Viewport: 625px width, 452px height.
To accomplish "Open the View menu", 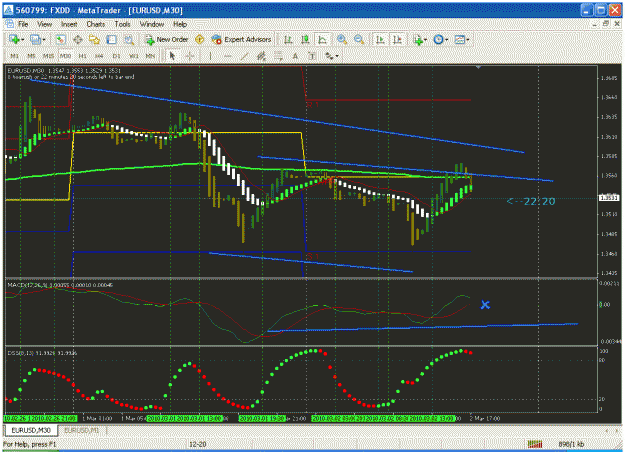I will (45, 24).
